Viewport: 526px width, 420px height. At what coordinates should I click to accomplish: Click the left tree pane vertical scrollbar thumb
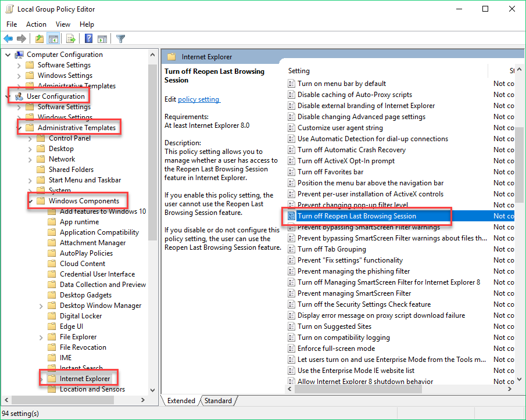pos(153,152)
